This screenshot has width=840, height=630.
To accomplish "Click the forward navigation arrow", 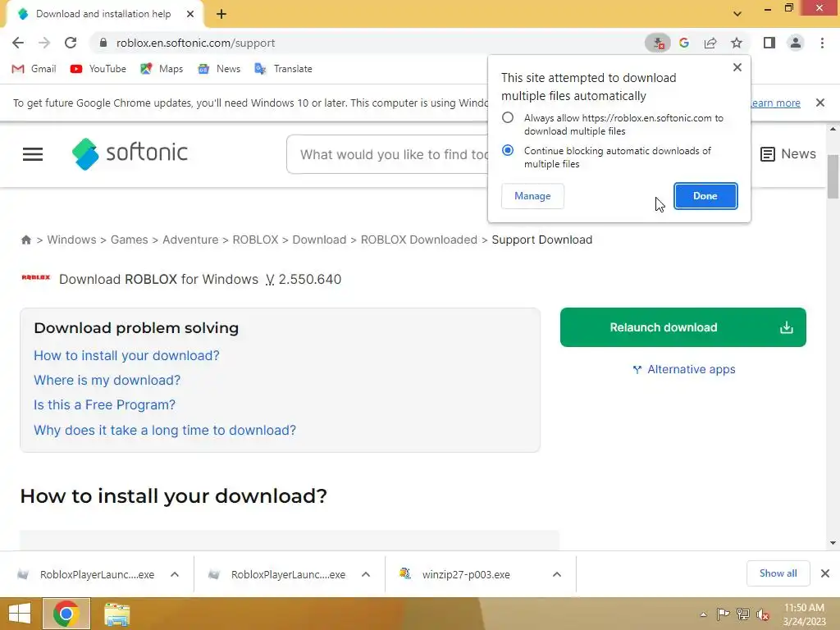I will tap(44, 43).
